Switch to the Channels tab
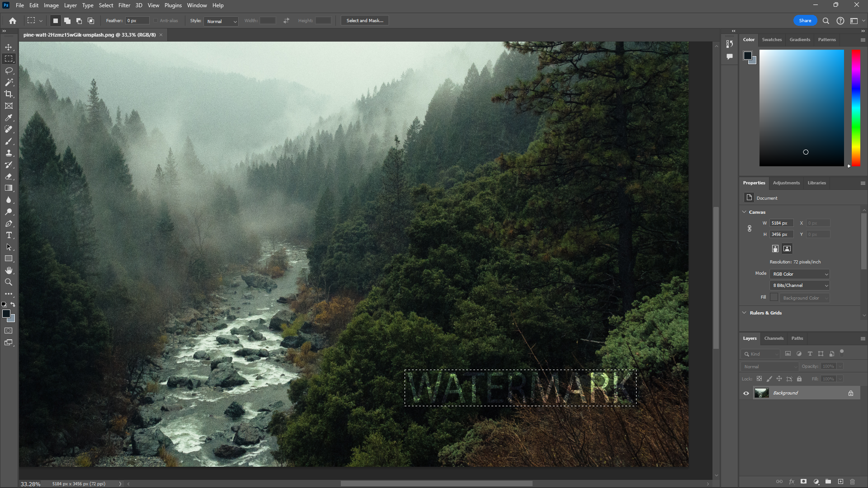This screenshot has height=488, width=868. (x=774, y=338)
